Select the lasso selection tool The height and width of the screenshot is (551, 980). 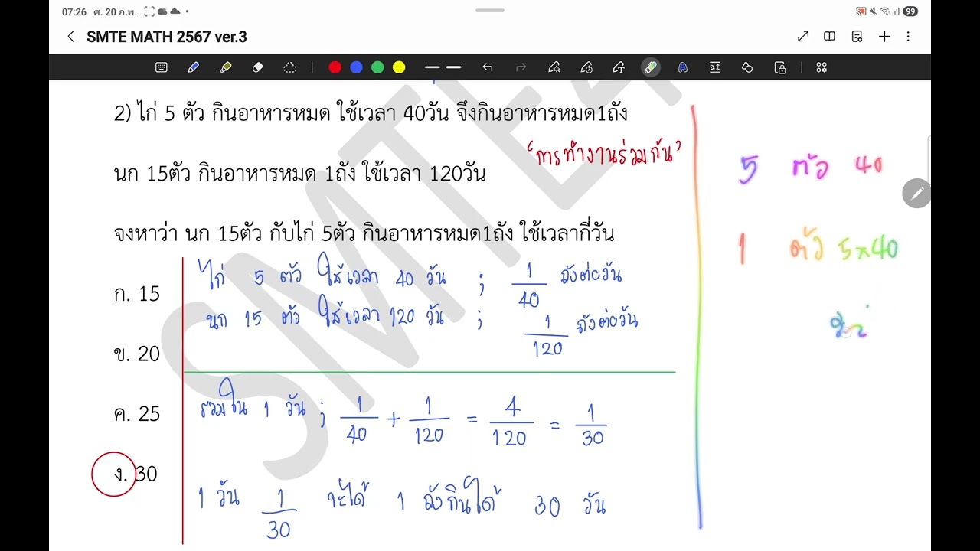290,67
